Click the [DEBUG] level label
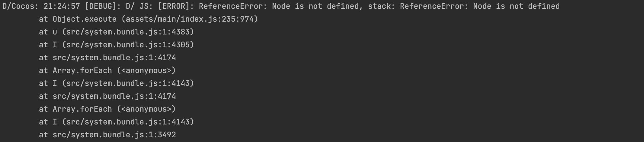This screenshot has height=142, width=644. coord(100,6)
